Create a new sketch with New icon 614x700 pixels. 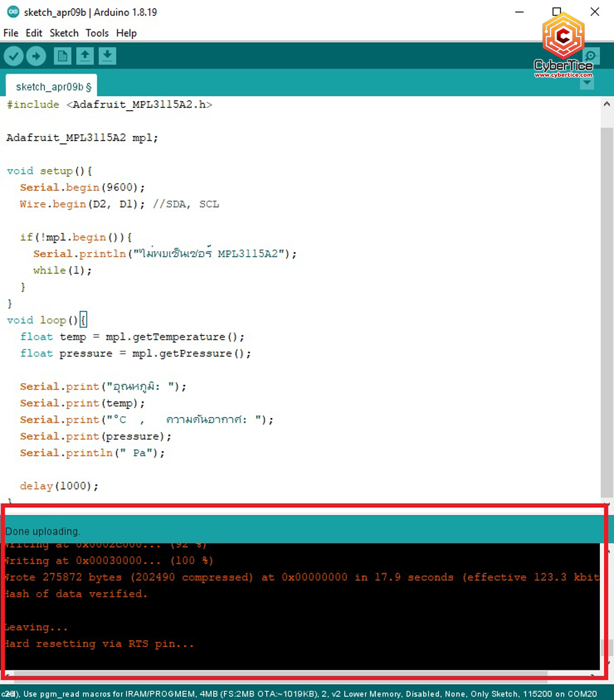click(x=62, y=56)
